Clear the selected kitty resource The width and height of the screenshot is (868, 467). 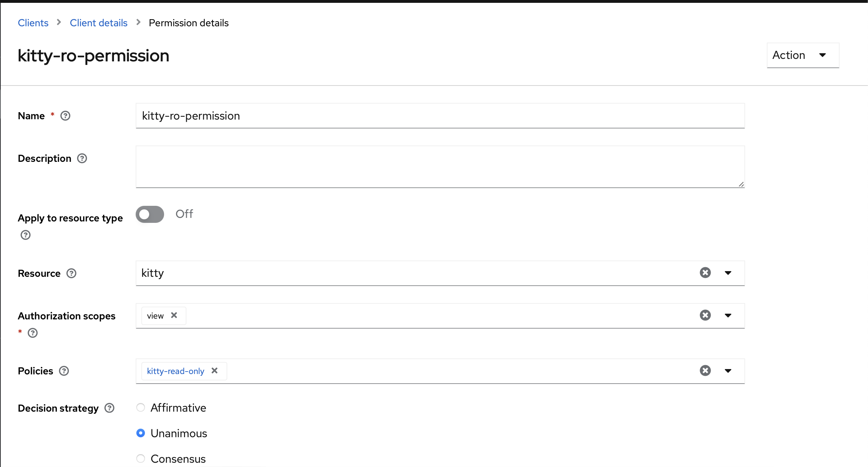(705, 273)
